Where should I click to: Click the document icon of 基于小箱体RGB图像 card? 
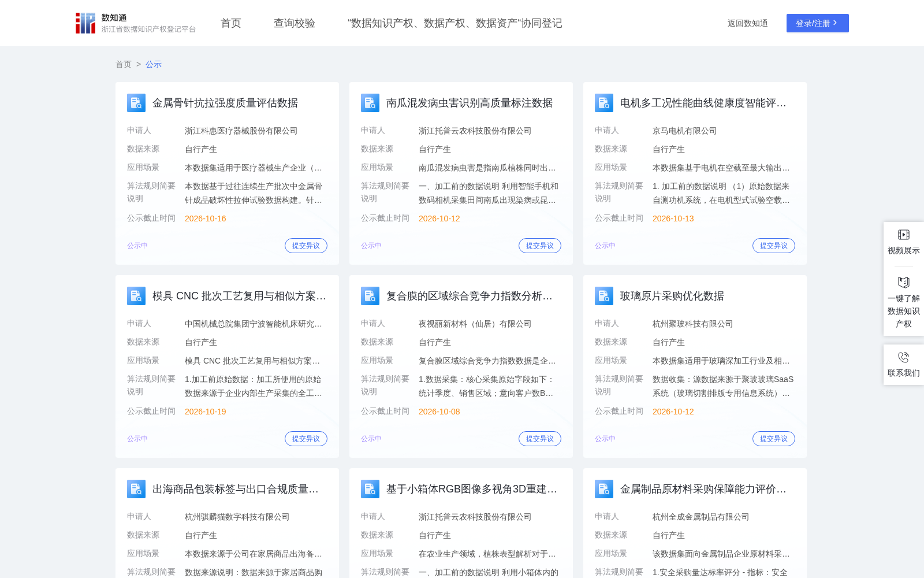[370, 489]
